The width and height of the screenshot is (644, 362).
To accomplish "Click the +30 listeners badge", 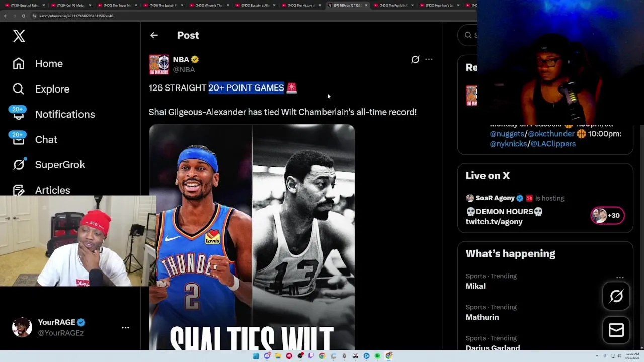I will pyautogui.click(x=607, y=216).
